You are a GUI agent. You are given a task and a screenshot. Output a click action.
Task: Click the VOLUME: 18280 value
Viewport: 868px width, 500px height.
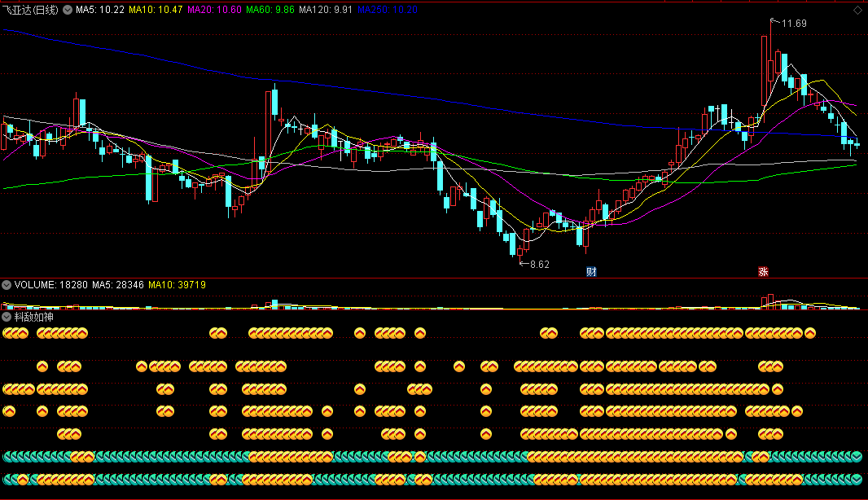pos(51,284)
